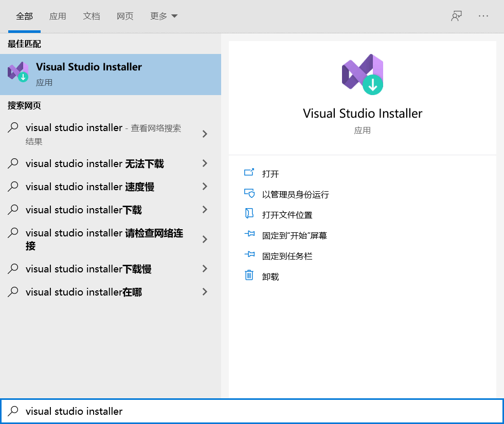This screenshot has height=424, width=504.
Task: Click search icon beside 请检查网络连接 suggestion
Action: click(13, 232)
